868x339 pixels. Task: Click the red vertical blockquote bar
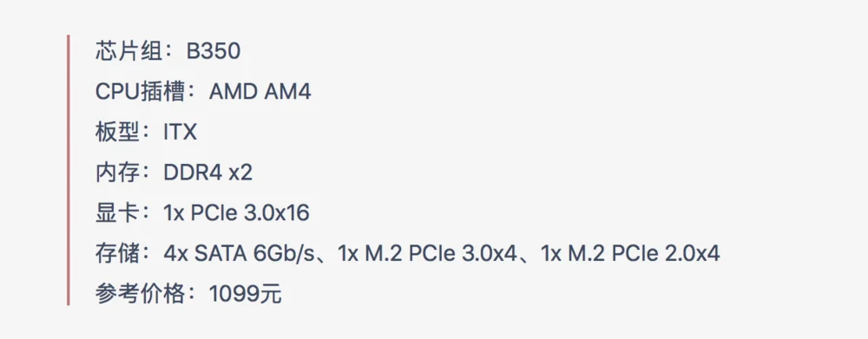pyautogui.click(x=68, y=170)
